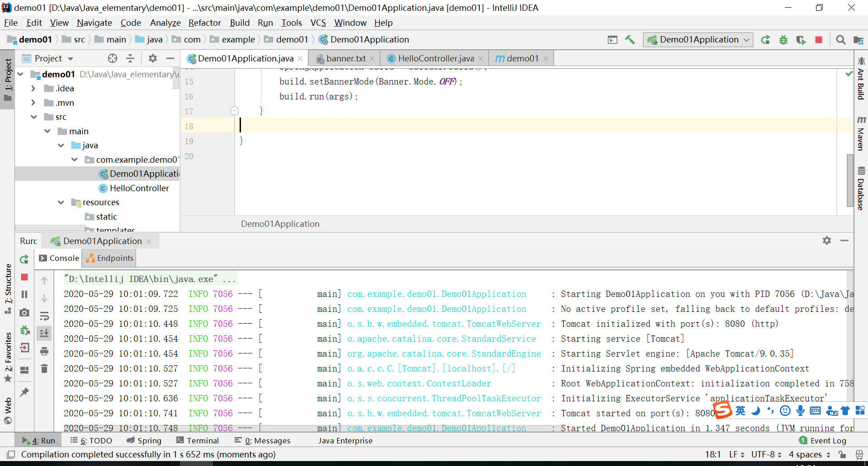The height and width of the screenshot is (466, 868).
Task: Open the Analyze menu
Action: pos(165,23)
